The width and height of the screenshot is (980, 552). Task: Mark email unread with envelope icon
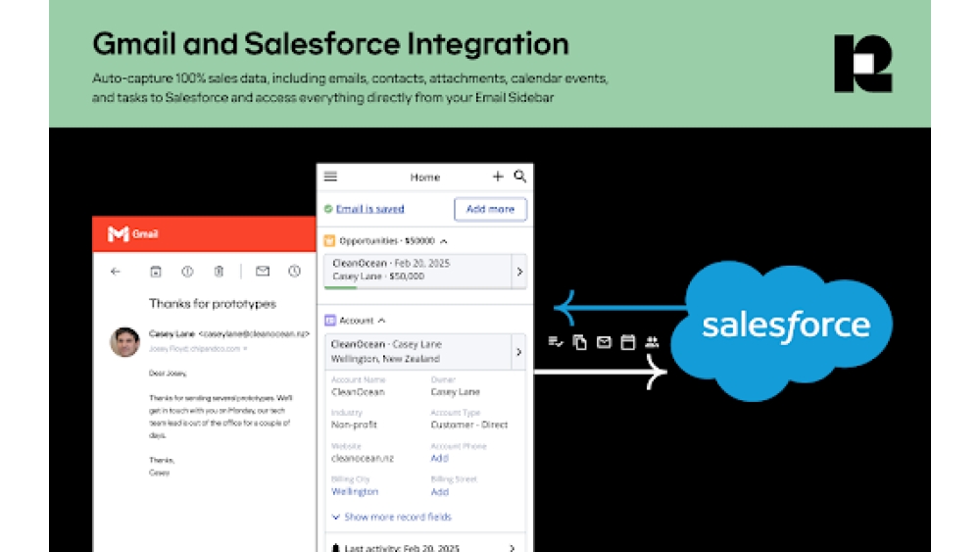point(262,272)
